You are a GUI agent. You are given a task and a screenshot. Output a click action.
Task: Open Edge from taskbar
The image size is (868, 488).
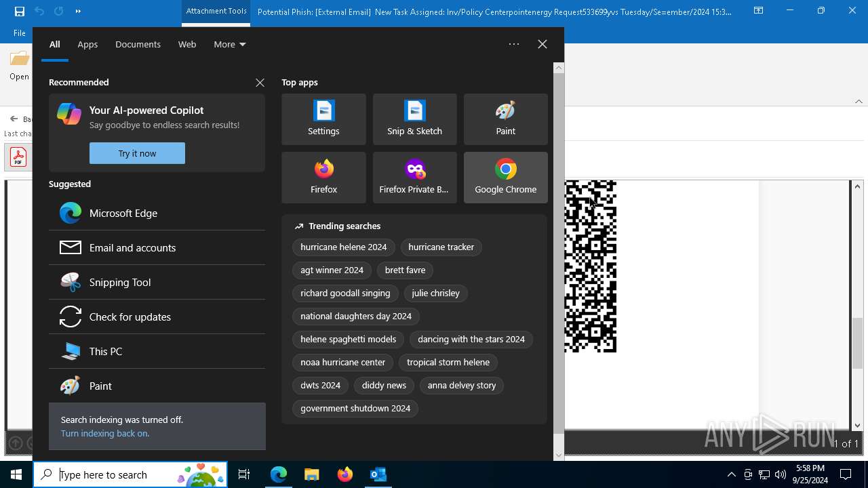tap(279, 474)
